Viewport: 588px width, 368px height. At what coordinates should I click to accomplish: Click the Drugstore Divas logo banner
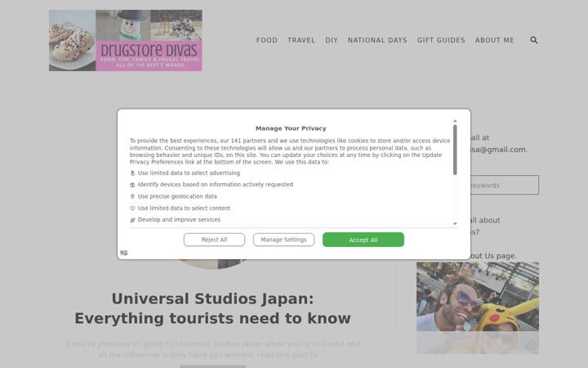[126, 41]
